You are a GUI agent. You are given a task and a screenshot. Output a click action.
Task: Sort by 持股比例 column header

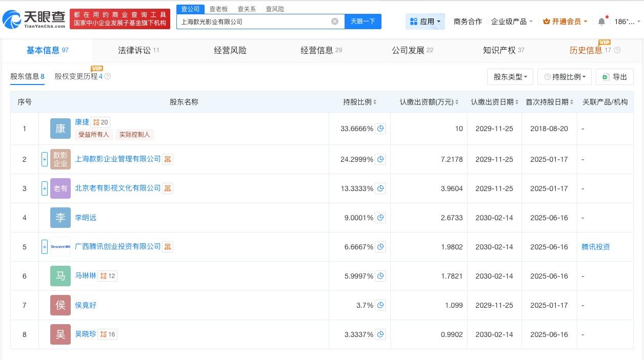[x=359, y=102]
